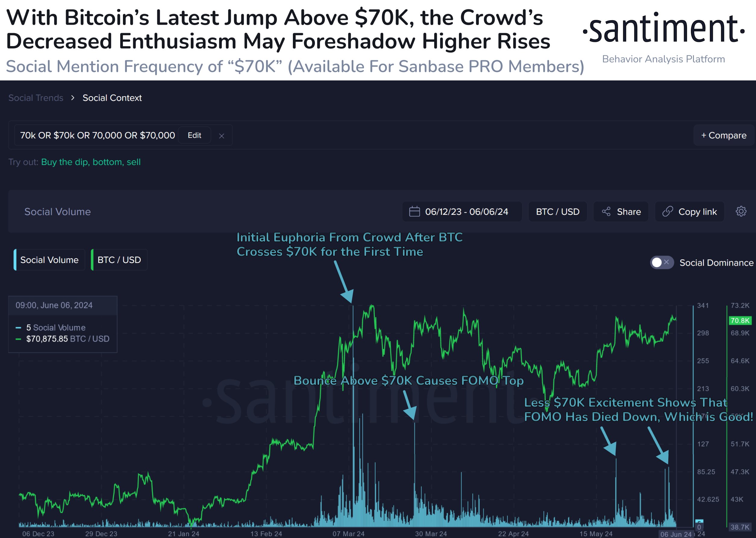
Task: Click the 06 Jun 24 date marker
Action: [676, 534]
